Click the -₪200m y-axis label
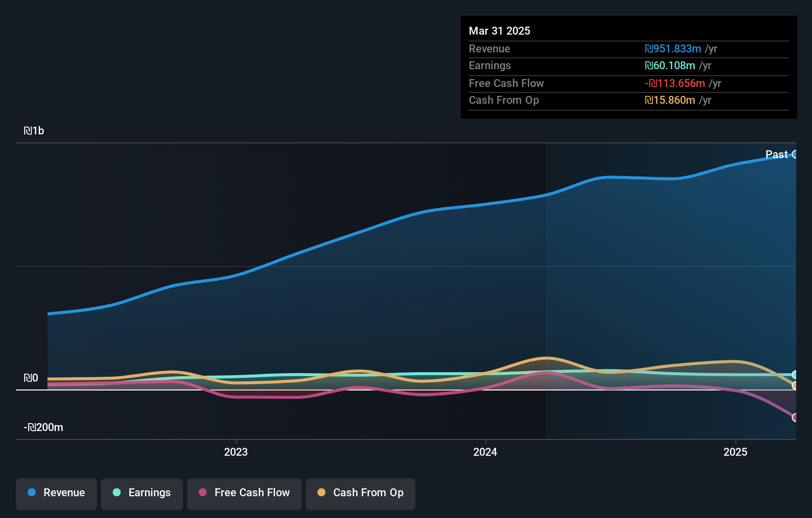This screenshot has height=518, width=812. click(x=44, y=427)
